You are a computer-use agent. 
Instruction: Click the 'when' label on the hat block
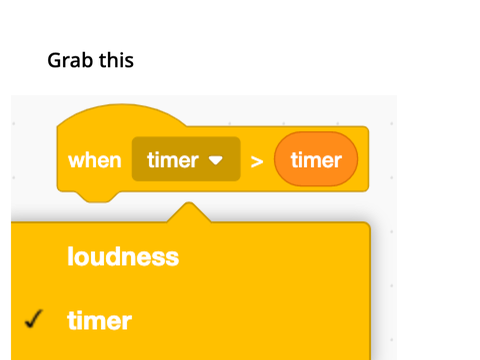95,161
